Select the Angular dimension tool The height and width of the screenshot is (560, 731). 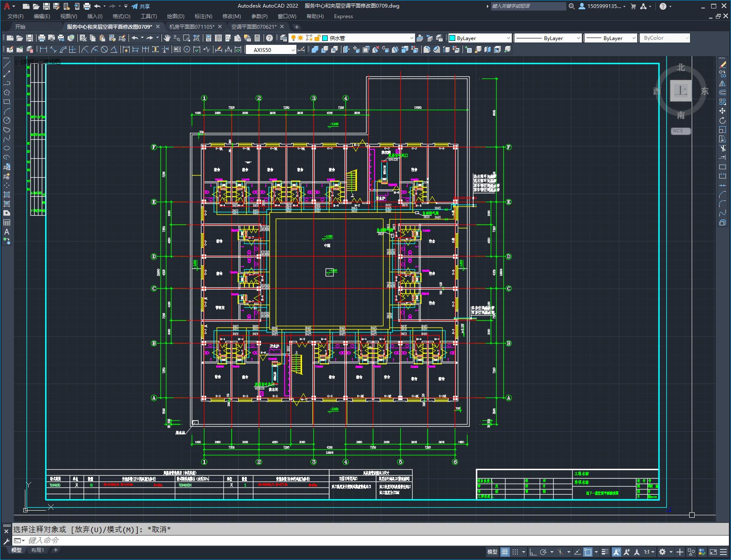pyautogui.click(x=114, y=50)
